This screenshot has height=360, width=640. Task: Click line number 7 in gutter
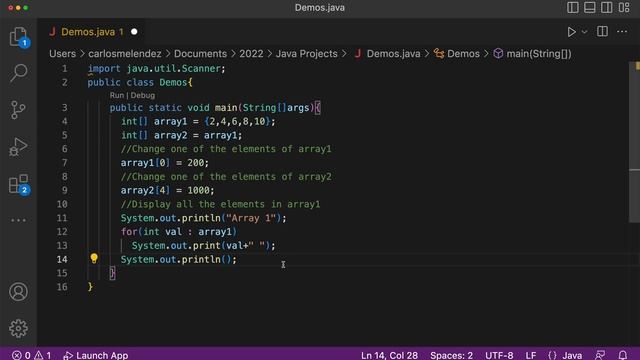click(x=64, y=162)
